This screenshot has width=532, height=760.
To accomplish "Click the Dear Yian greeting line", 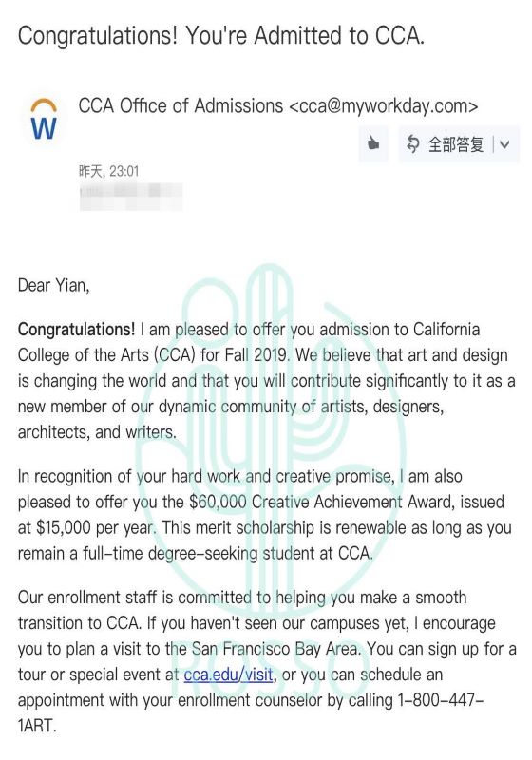I will click(54, 285).
